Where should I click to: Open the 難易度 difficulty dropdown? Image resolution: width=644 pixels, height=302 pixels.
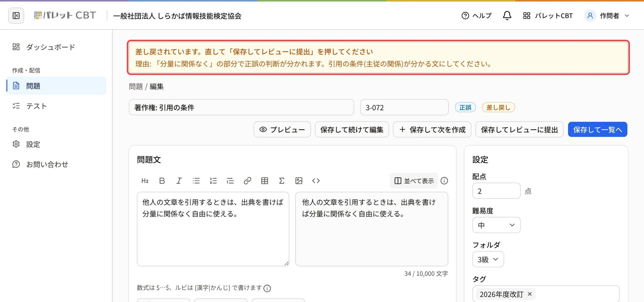coord(496,225)
